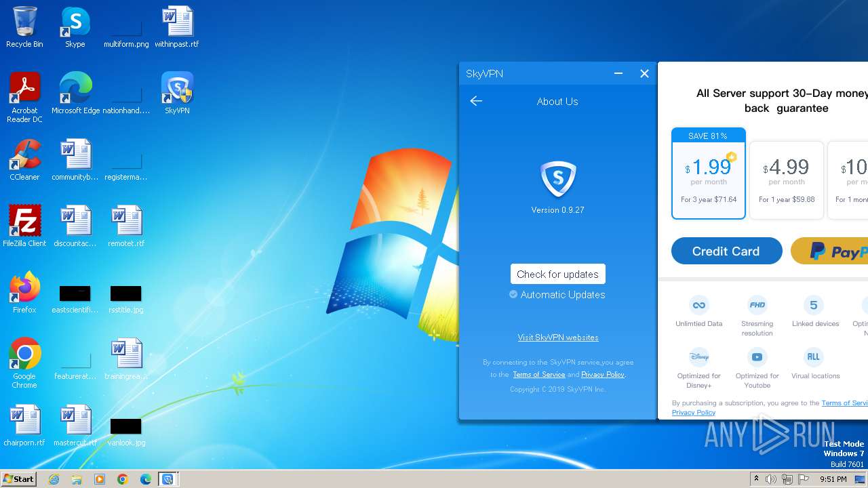Click the ALL Virtual locations icon
Screen dimensions: 868x488
tap(814, 357)
